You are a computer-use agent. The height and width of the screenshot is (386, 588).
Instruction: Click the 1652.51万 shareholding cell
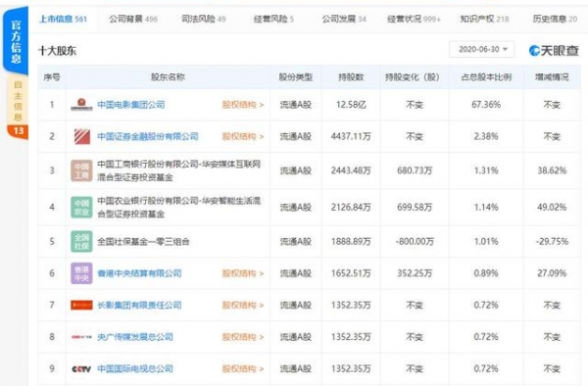pyautogui.click(x=351, y=273)
